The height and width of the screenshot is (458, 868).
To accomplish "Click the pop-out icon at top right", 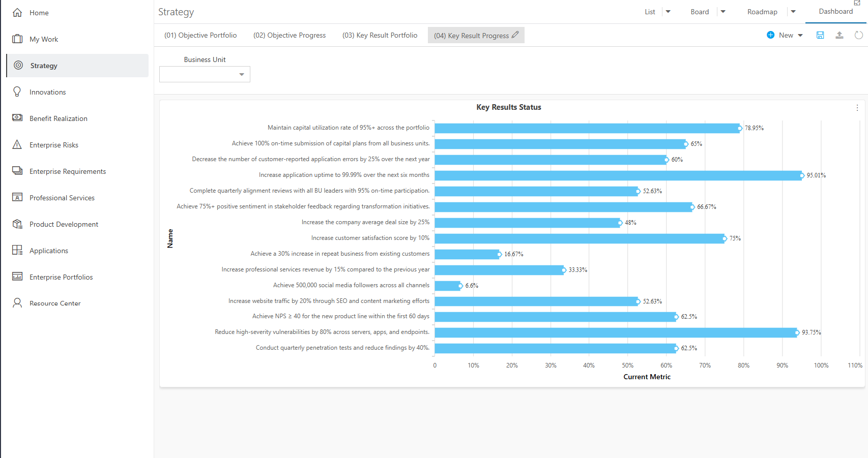I will tap(857, 3).
